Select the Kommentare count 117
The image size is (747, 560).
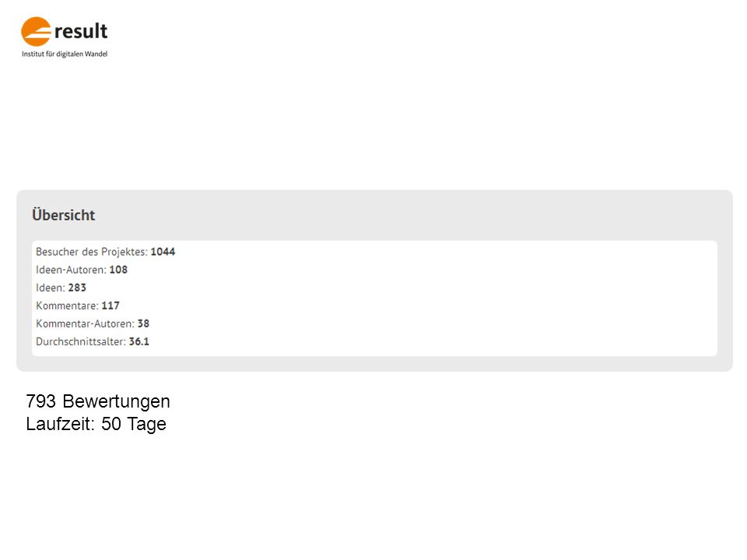pos(110,306)
